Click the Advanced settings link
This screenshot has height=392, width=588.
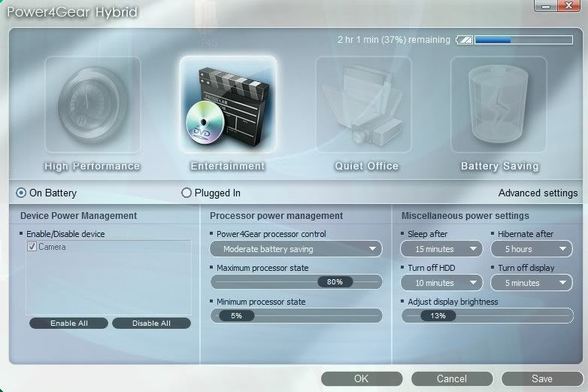click(538, 193)
